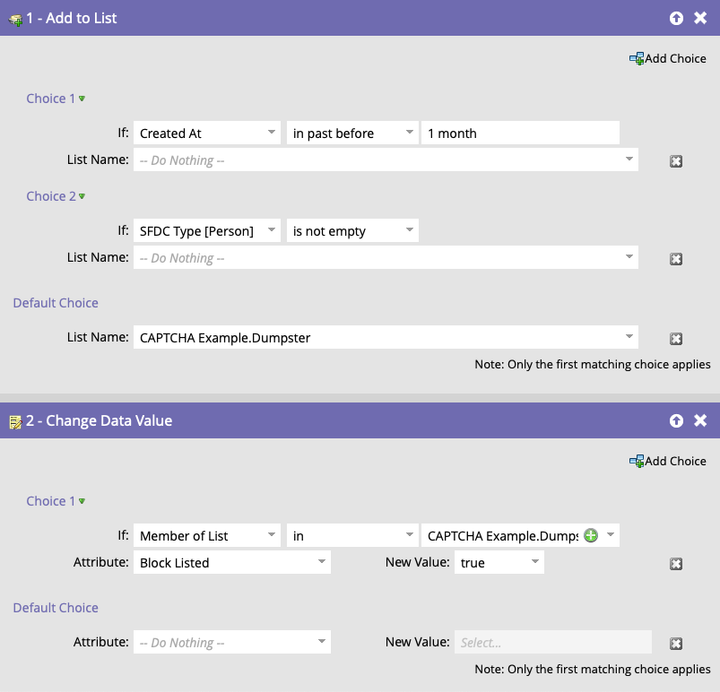The image size is (720, 692).
Task: Remove Block Listed choice in step 2
Action: [676, 564]
